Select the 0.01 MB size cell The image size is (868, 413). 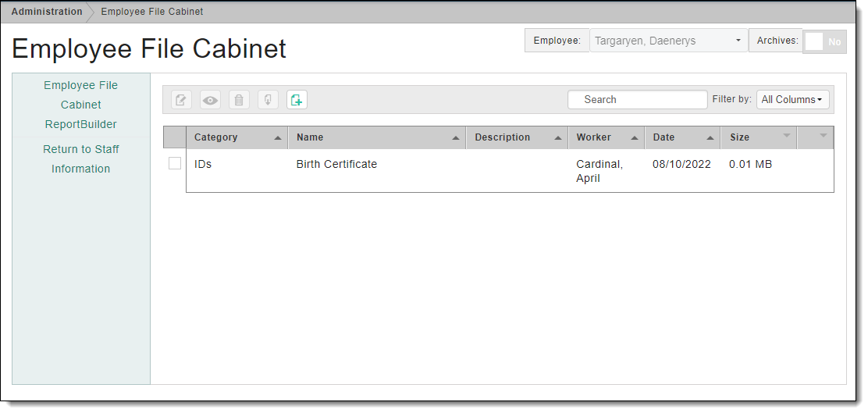pos(750,165)
